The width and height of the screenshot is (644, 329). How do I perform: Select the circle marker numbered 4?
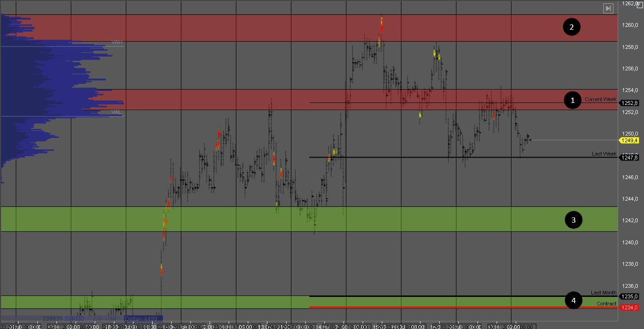pyautogui.click(x=573, y=300)
